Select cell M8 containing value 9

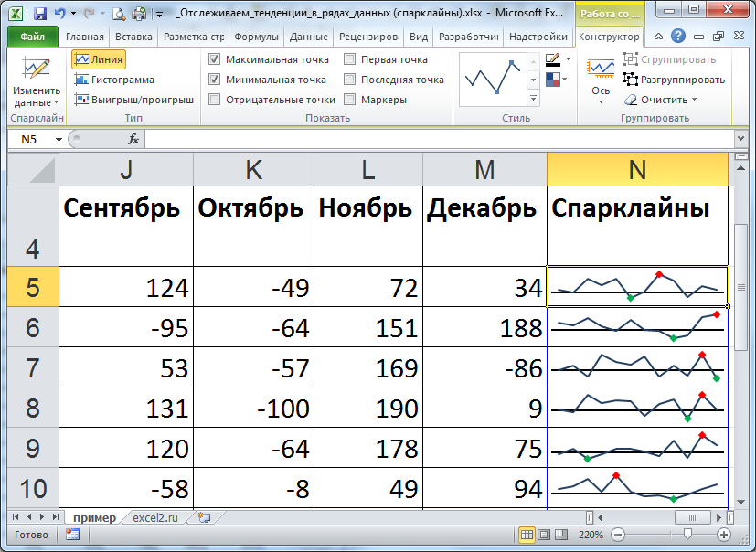point(484,408)
